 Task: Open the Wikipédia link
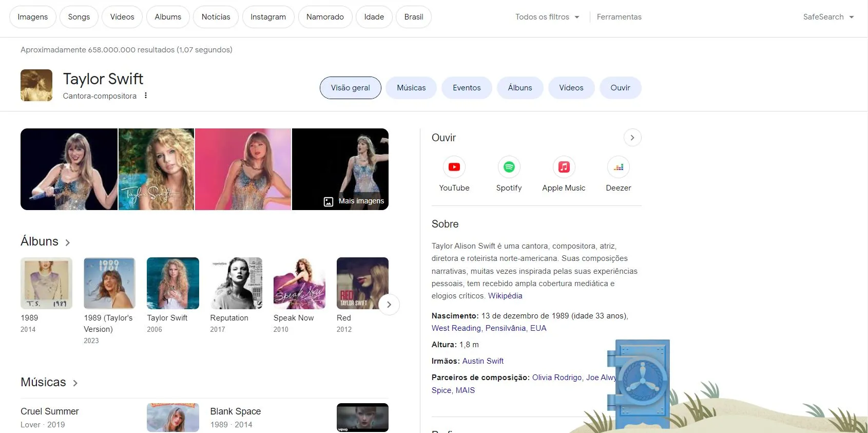505,296
